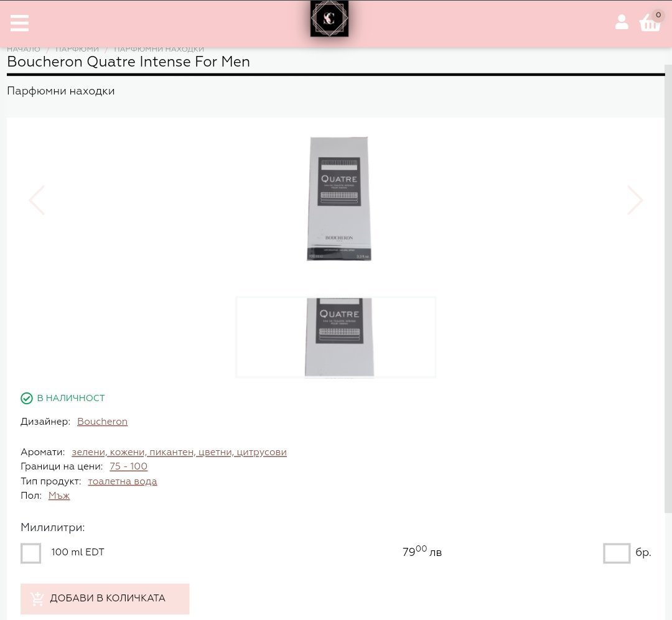Show next product image arrow
This screenshot has height=620, width=672.
pos(635,200)
